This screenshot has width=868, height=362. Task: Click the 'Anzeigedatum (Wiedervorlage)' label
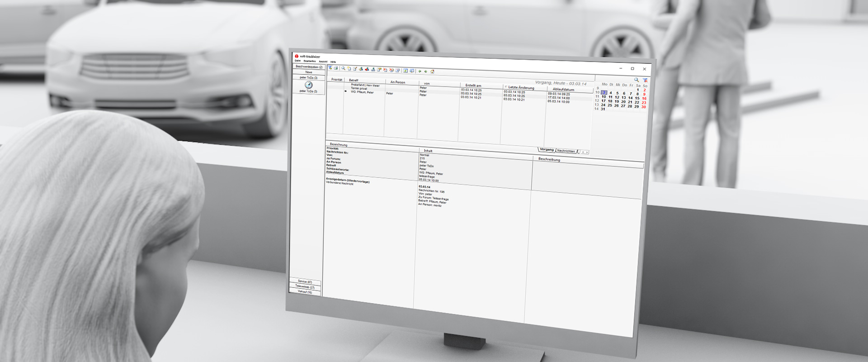tap(348, 181)
